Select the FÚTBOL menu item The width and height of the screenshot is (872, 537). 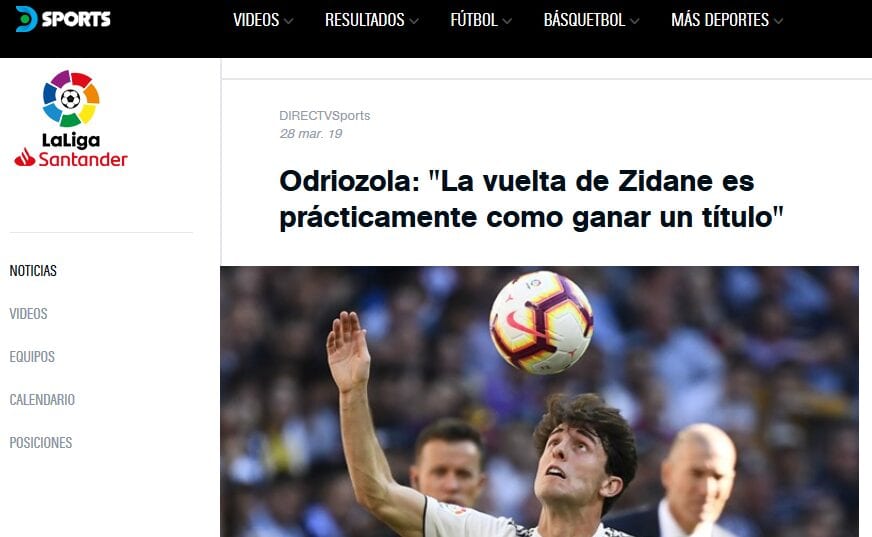(x=474, y=20)
